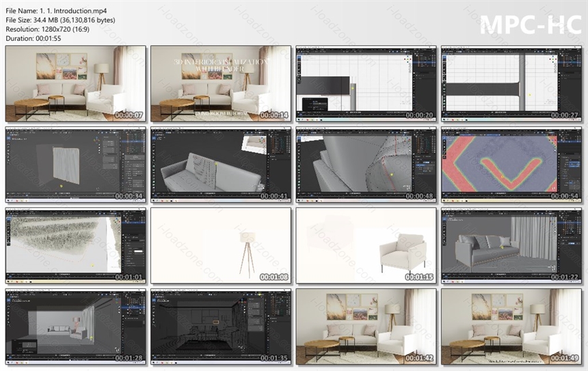Viewport: 588px width, 371px height.
Task: Select the wireframe room thumbnail at 00:01:35
Action: click(x=221, y=327)
